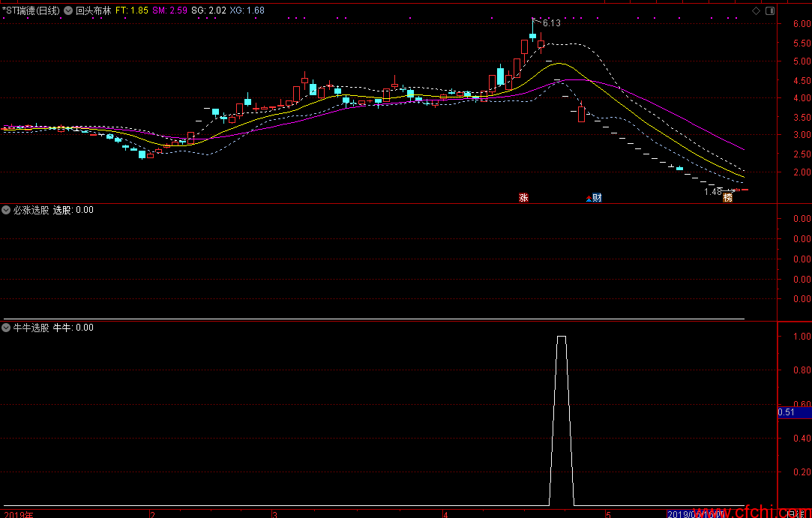Click the yellow FT: 1.85 value
Viewport: 812px width, 518px height.
[131, 10]
